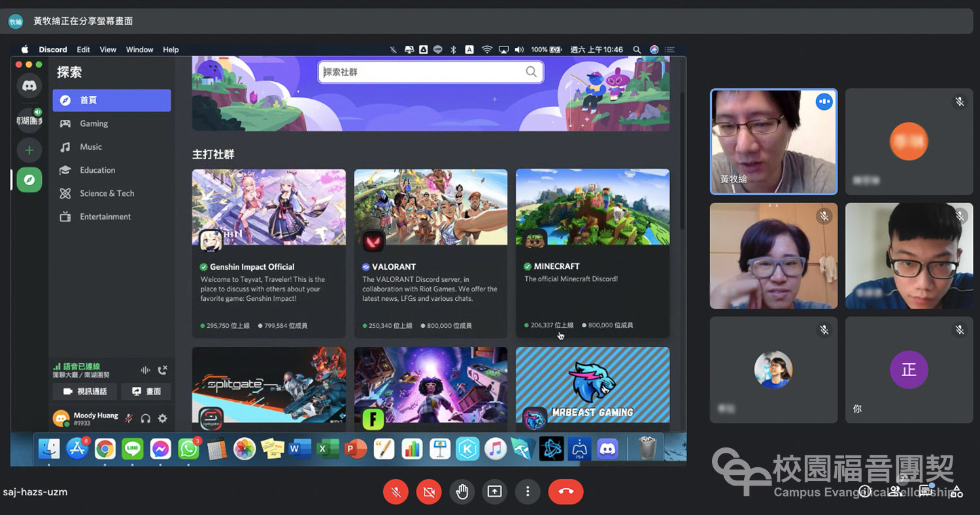Click the add a server plus icon

click(29, 151)
